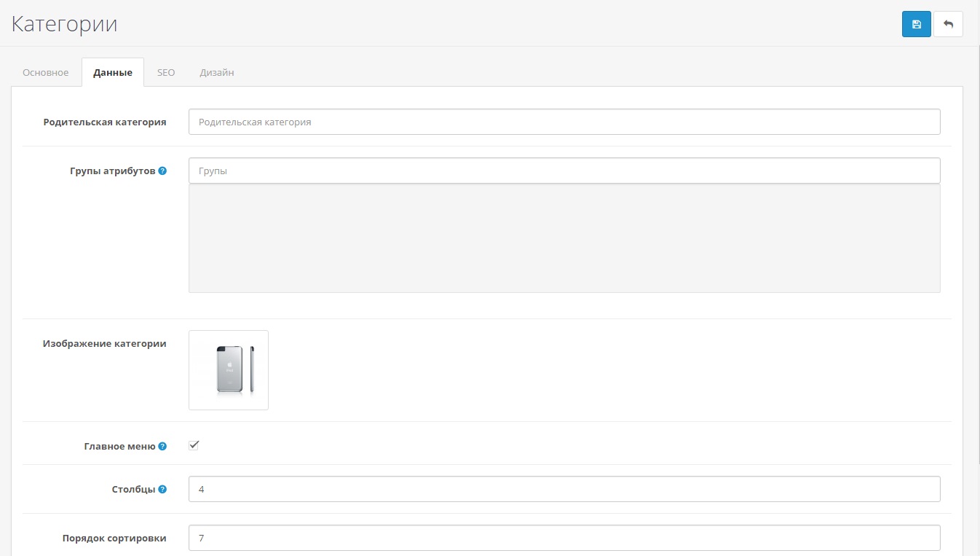Click the Изображение категории label

(104, 343)
